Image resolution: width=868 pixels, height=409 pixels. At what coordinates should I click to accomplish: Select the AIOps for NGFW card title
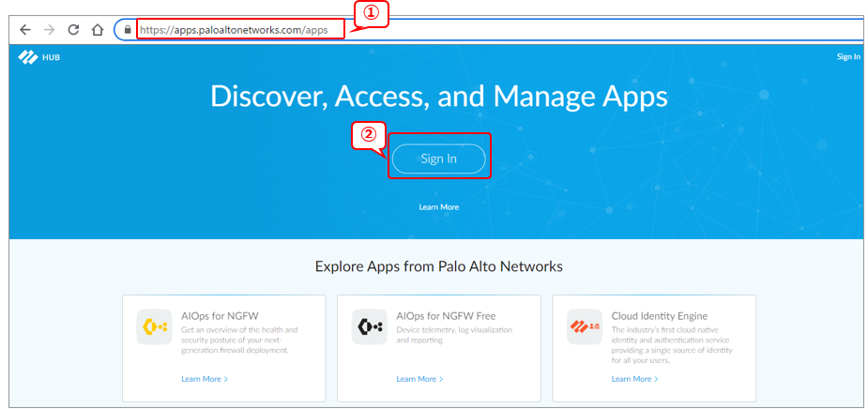click(x=219, y=316)
